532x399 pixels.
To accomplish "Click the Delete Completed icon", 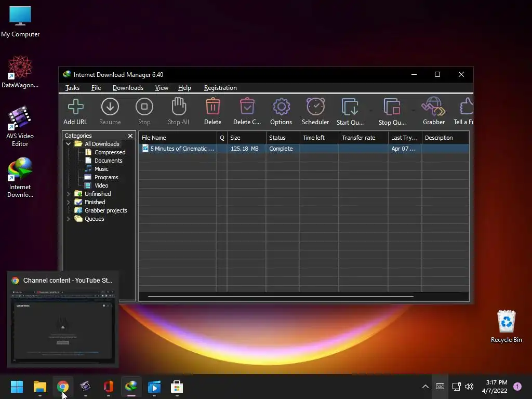I will click(247, 111).
